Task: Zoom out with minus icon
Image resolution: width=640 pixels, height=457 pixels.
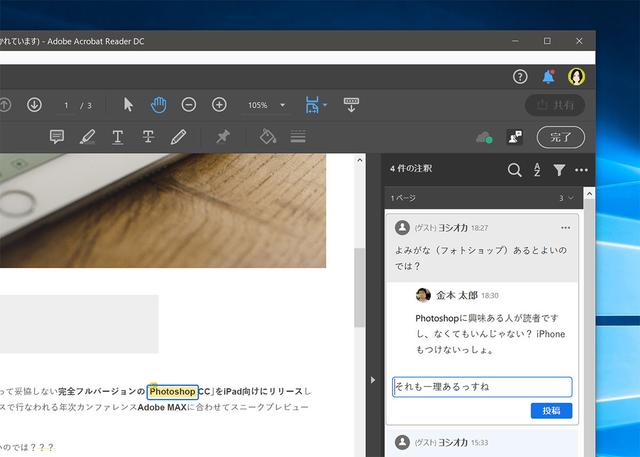Action: [189, 105]
